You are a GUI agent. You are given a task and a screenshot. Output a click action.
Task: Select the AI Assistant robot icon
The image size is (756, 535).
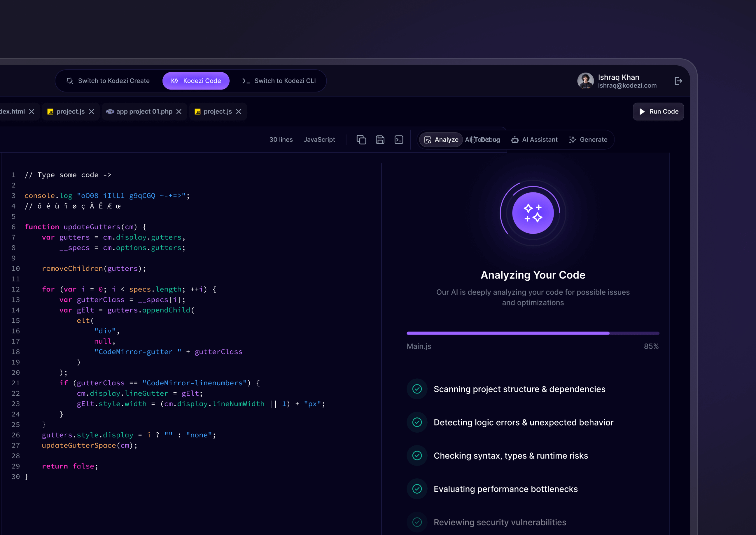514,140
